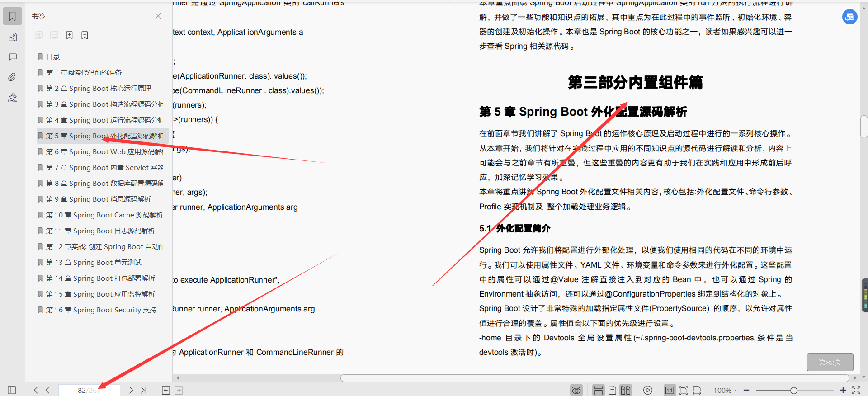
Task: Go back to previous view
Action: 166,390
